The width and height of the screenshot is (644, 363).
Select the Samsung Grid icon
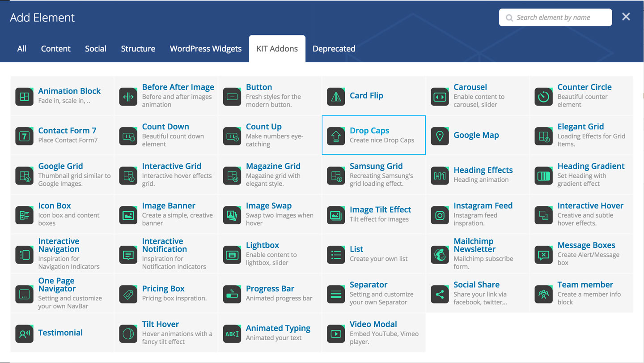(x=335, y=176)
